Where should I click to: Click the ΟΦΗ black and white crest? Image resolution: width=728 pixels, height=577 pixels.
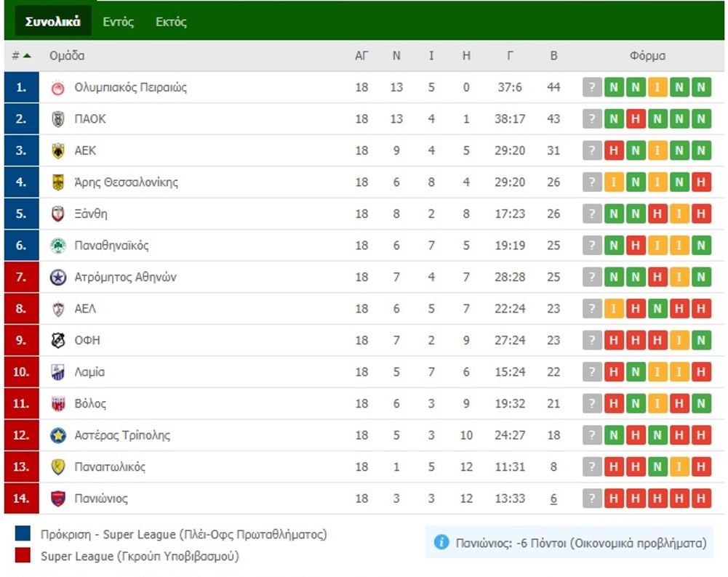(58, 340)
